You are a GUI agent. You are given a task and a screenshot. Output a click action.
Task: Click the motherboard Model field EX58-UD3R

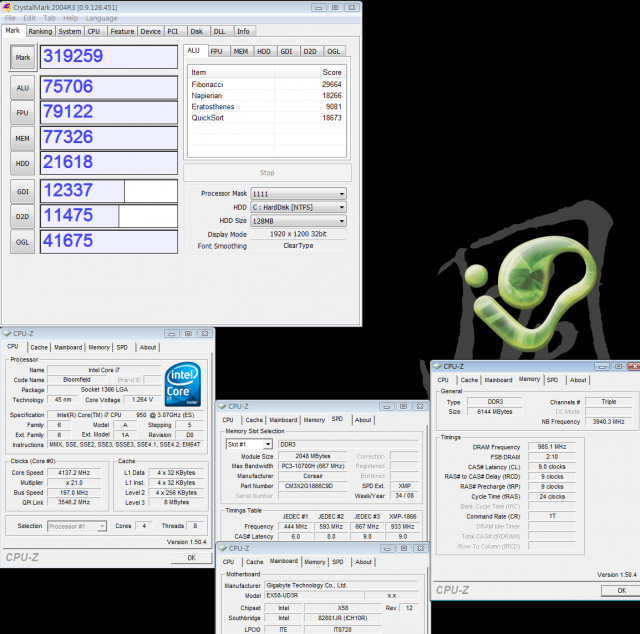point(314,596)
